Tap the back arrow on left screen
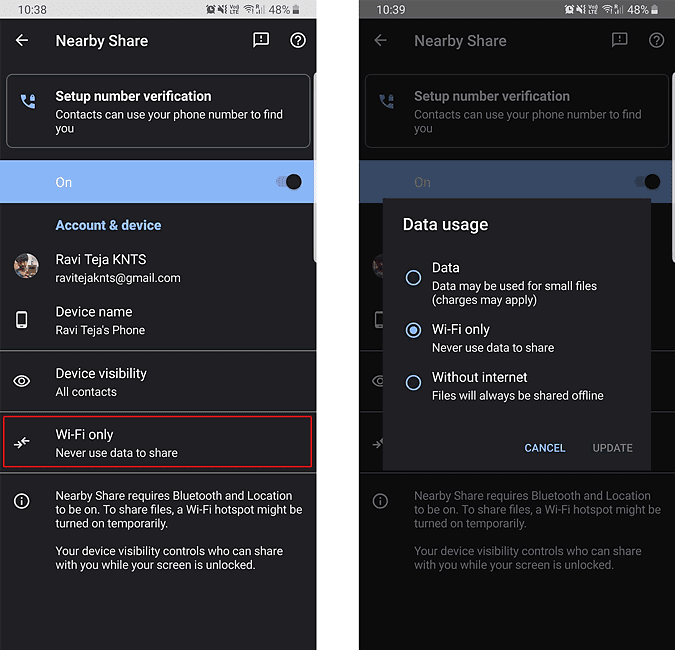The height and width of the screenshot is (650, 675). (x=22, y=41)
